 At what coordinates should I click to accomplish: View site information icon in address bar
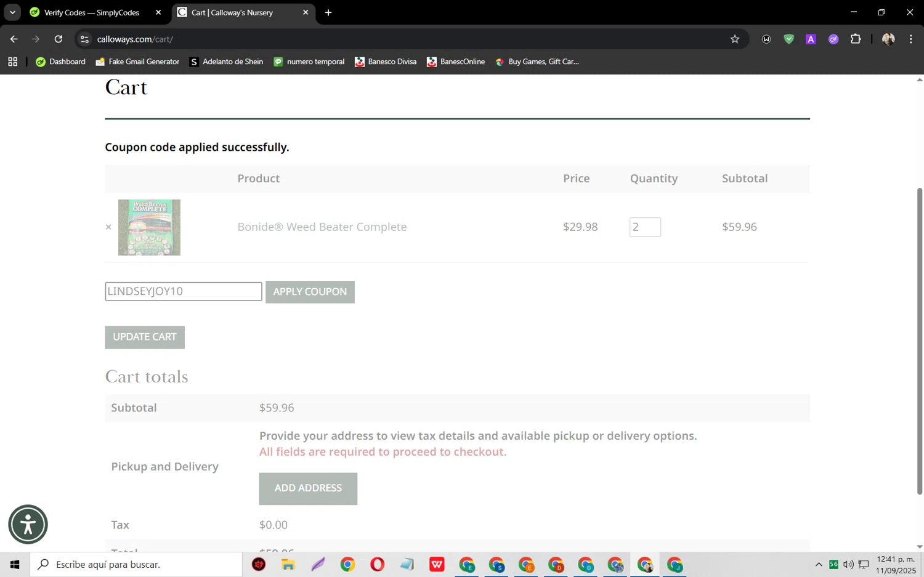(x=85, y=39)
